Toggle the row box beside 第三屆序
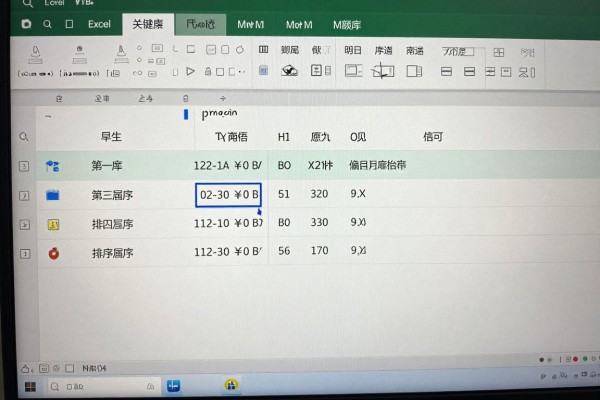 24,196
